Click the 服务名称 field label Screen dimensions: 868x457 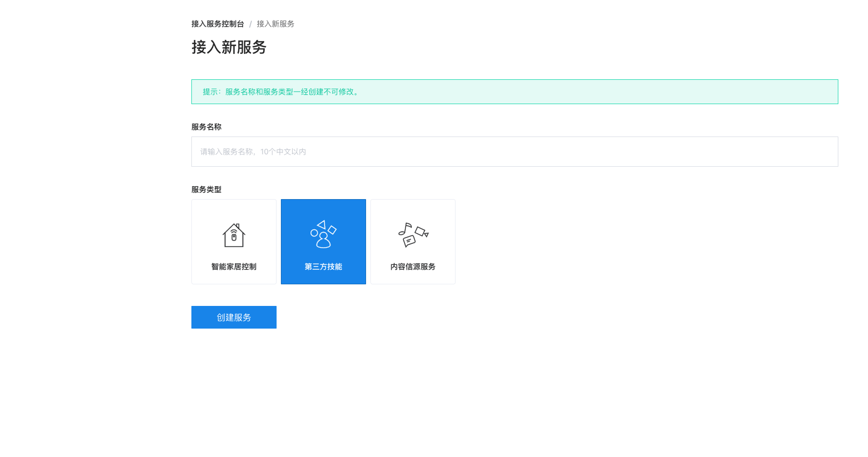(206, 127)
